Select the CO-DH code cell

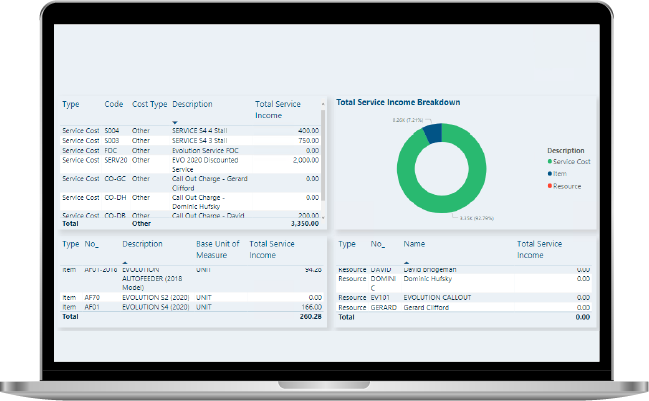tap(115, 198)
